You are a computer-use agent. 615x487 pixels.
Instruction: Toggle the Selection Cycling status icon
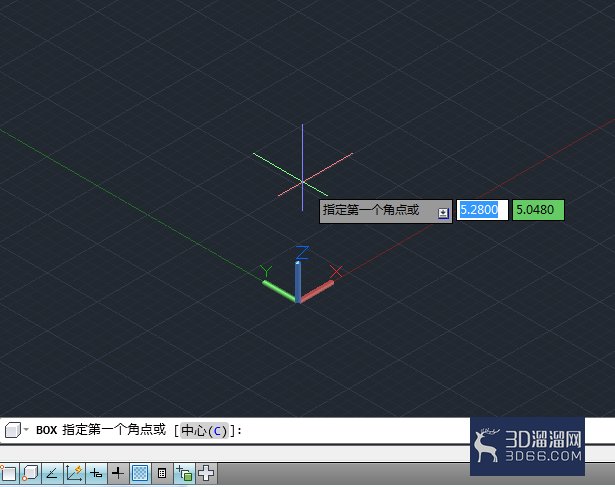click(x=184, y=473)
